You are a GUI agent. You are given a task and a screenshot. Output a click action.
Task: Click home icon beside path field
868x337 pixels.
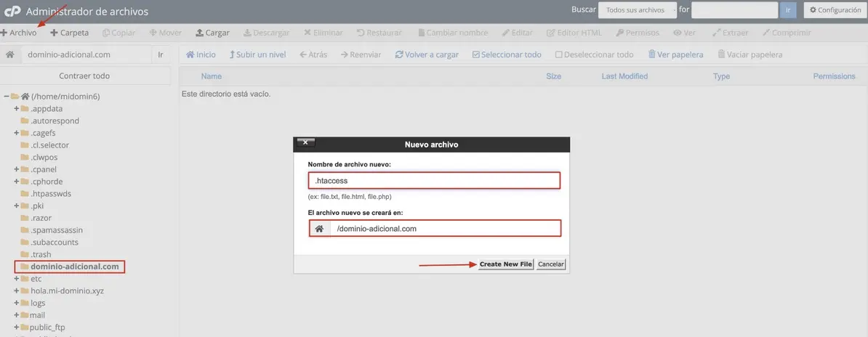[x=10, y=55]
